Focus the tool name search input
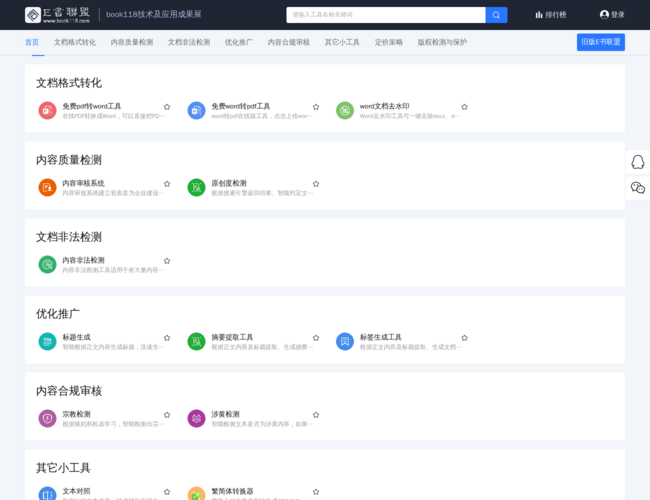Viewport: 650px width, 500px height. pos(386,15)
